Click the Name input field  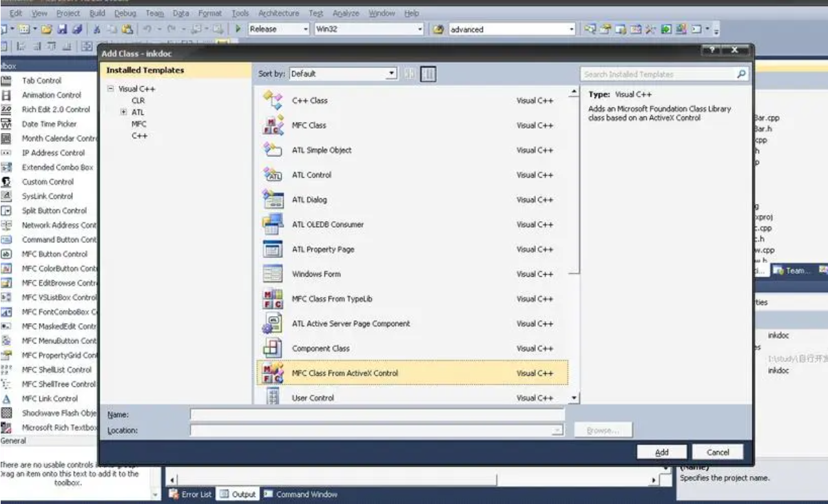pos(377,414)
